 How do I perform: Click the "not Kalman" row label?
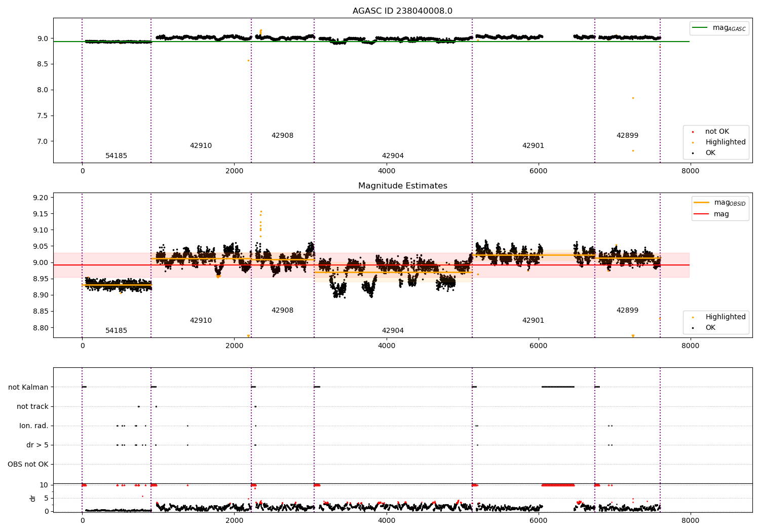coord(28,388)
